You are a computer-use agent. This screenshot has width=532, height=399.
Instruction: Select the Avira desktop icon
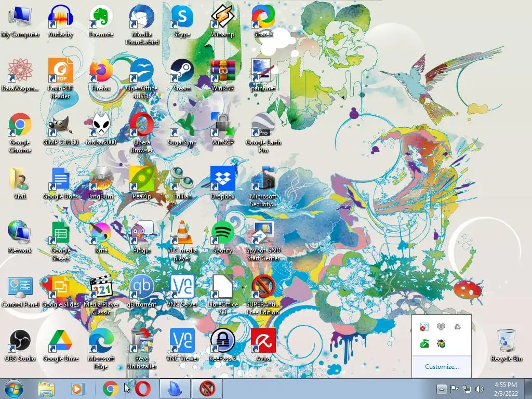pos(263,345)
